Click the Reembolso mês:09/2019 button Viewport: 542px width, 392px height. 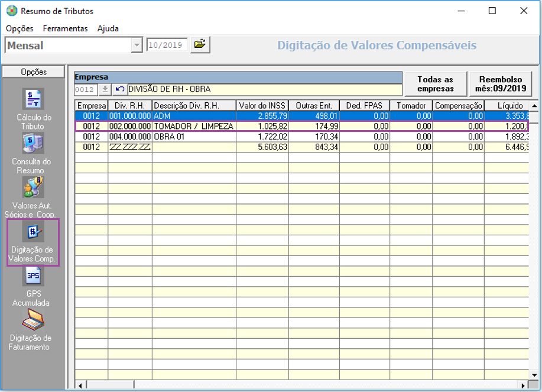pos(501,84)
